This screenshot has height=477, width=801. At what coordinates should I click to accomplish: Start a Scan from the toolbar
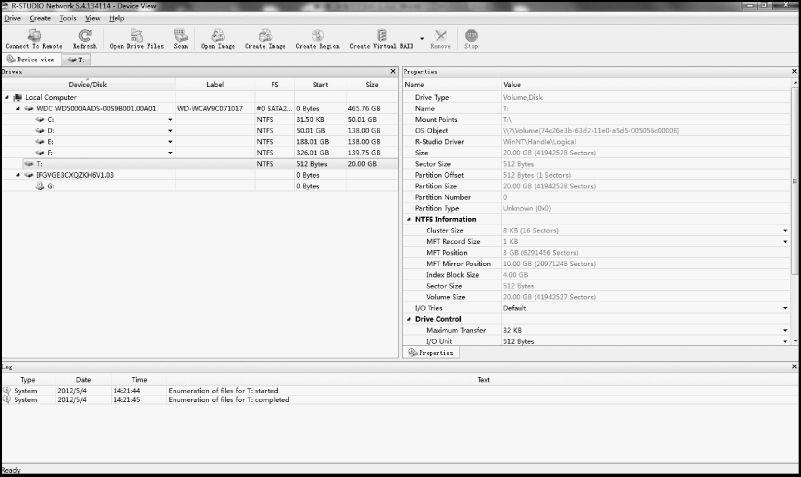click(x=181, y=38)
